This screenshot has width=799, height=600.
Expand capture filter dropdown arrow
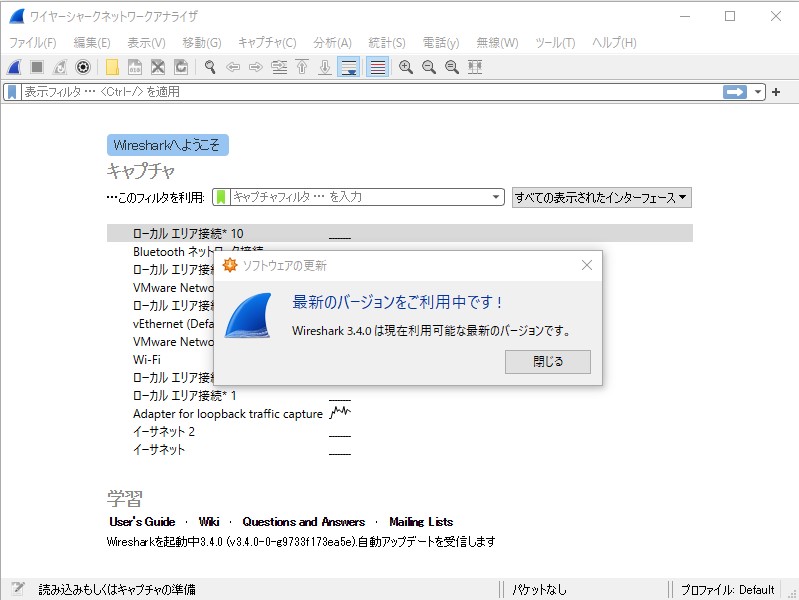coord(496,197)
